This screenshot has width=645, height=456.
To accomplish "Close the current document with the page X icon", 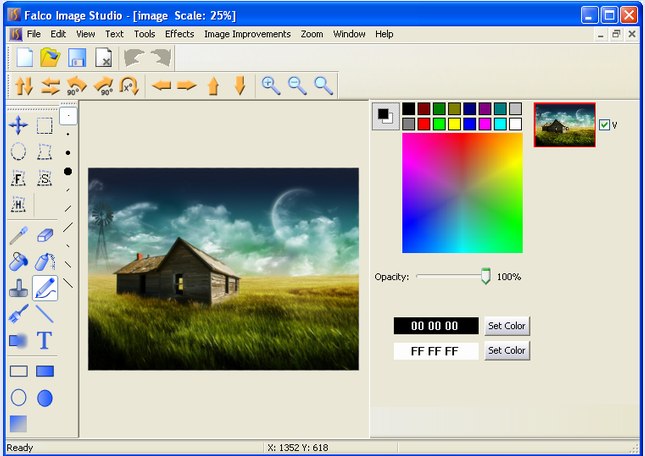I will click(x=103, y=57).
